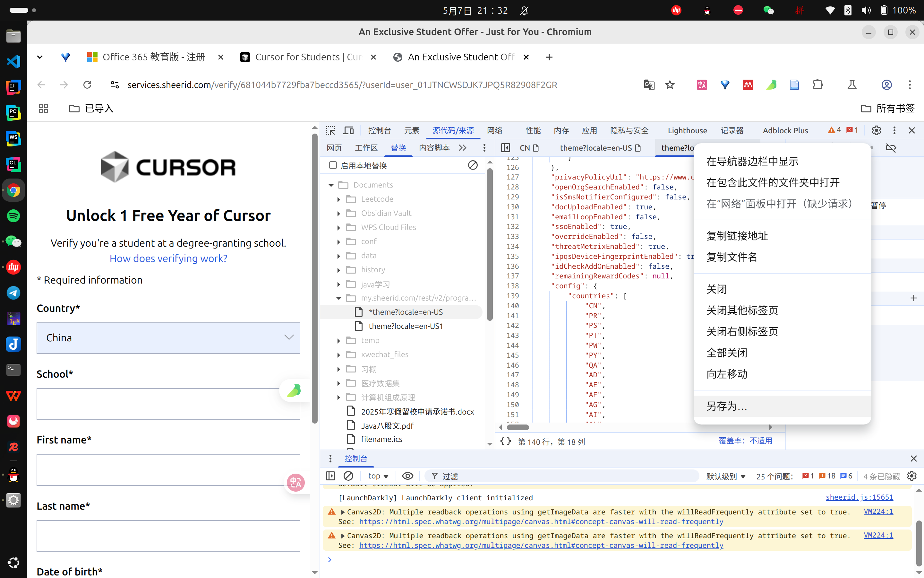
Task: Open sheerid.js:15651 source link
Action: pyautogui.click(x=859, y=497)
